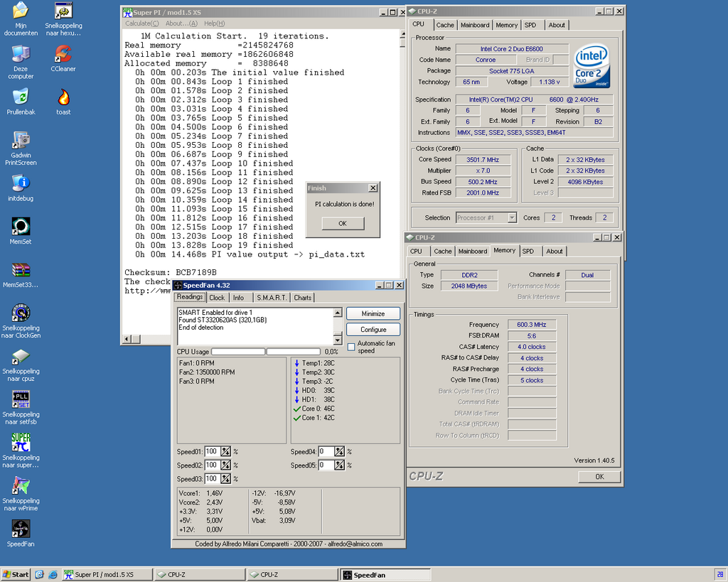Open the Processor selection dropdown in CPU-Z
This screenshot has height=582, width=728.
click(x=512, y=217)
